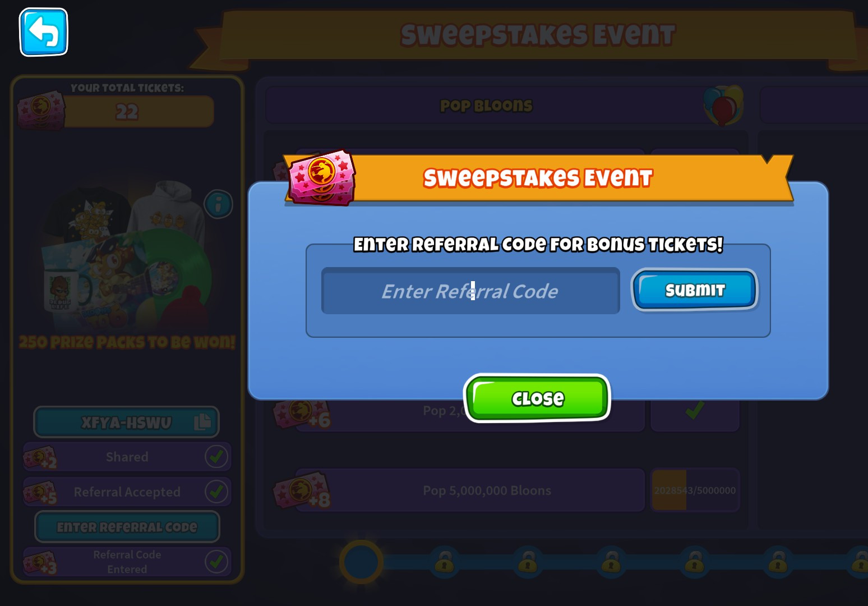Click the Shared checkmark circle
The width and height of the screenshot is (868, 606).
(216, 457)
